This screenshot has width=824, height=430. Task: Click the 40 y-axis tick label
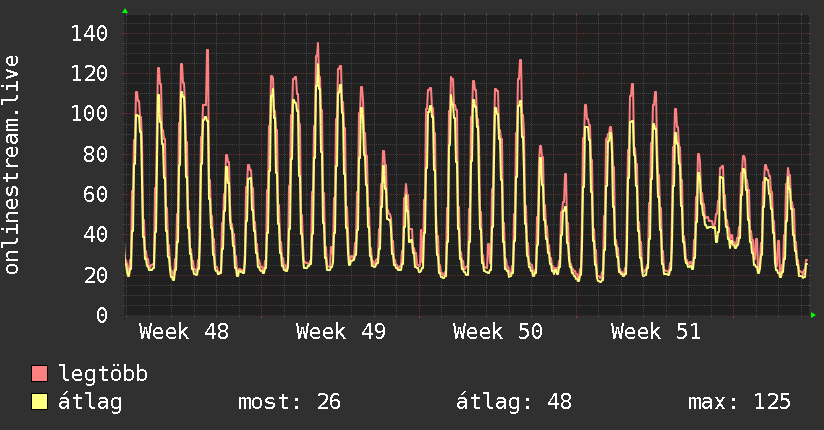[96, 234]
